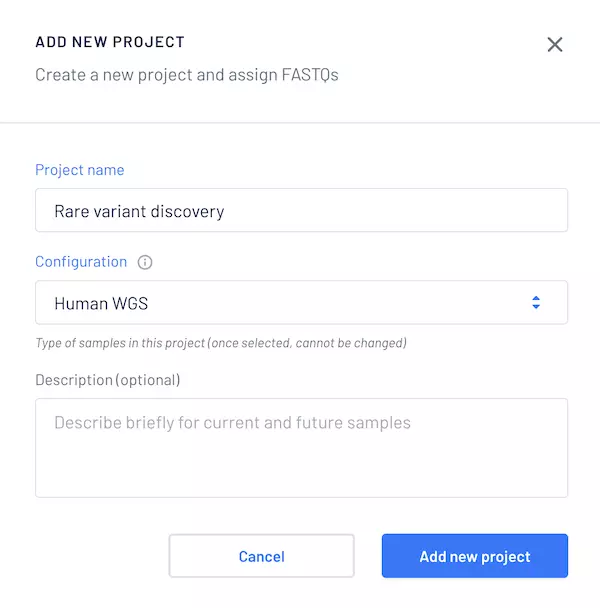Close the Add New Project dialog

tap(555, 44)
